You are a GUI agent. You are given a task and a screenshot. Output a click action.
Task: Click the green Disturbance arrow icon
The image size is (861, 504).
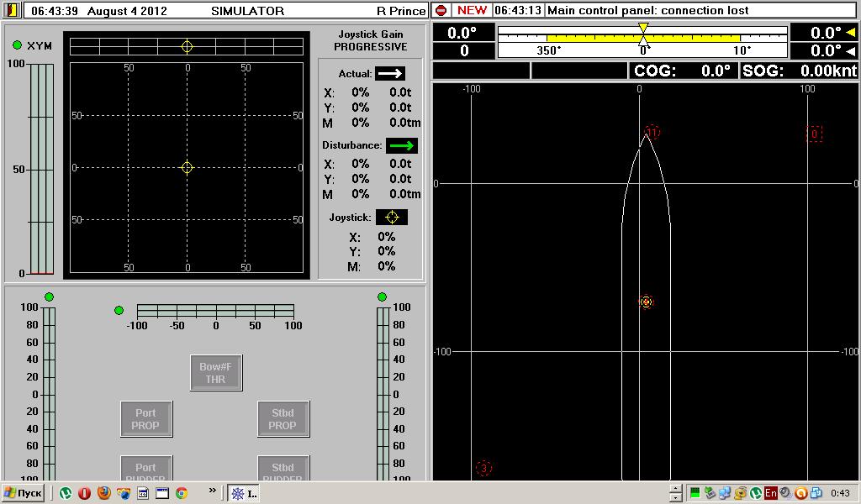coord(401,145)
